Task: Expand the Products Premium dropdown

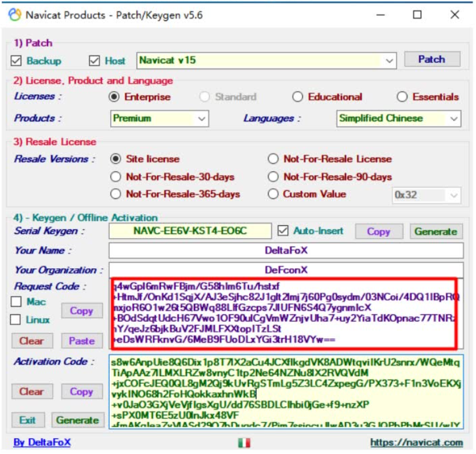Action: [201, 118]
